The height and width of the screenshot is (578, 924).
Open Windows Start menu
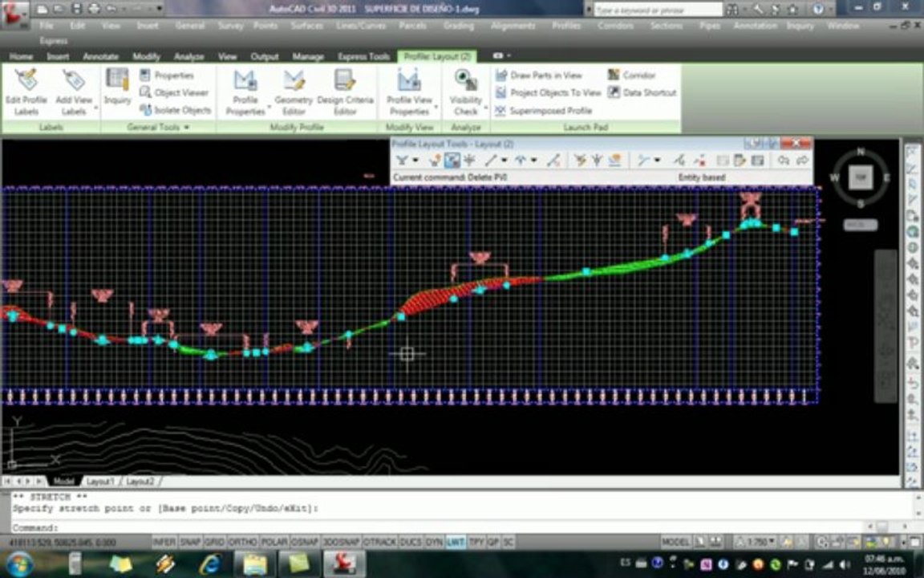pyautogui.click(x=20, y=564)
